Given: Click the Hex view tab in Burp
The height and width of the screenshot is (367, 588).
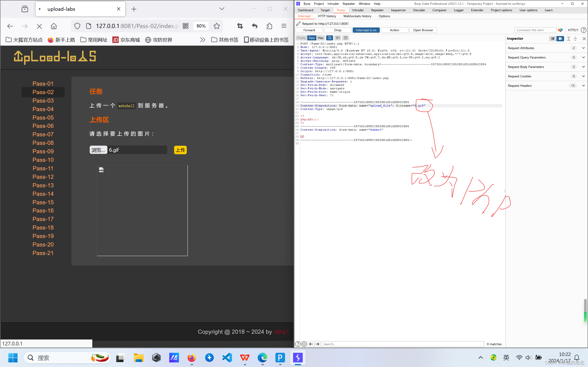Looking at the screenshot, I should (x=321, y=38).
